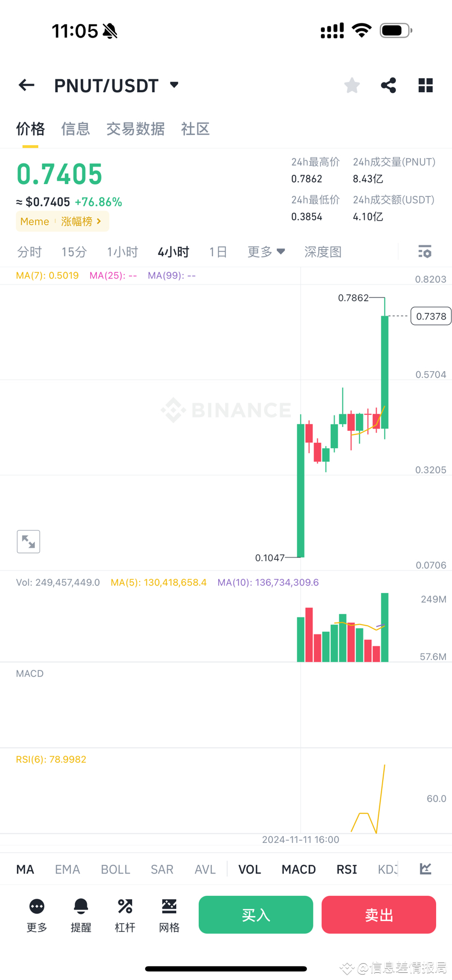Add PNUT/USDT to favorites with star
Viewport: 452px width, 980px height.
352,85
